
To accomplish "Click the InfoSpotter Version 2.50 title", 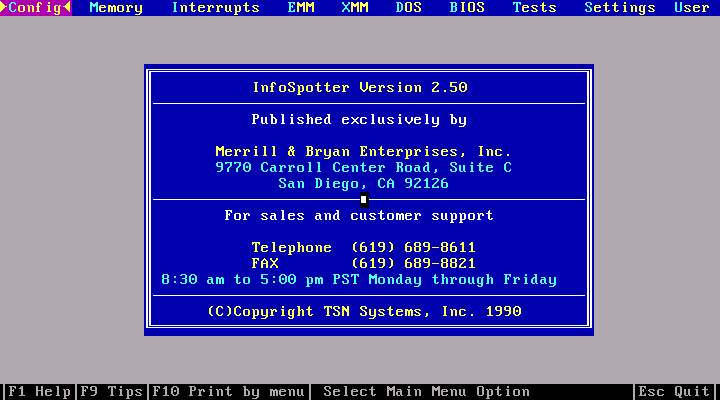I will [360, 87].
